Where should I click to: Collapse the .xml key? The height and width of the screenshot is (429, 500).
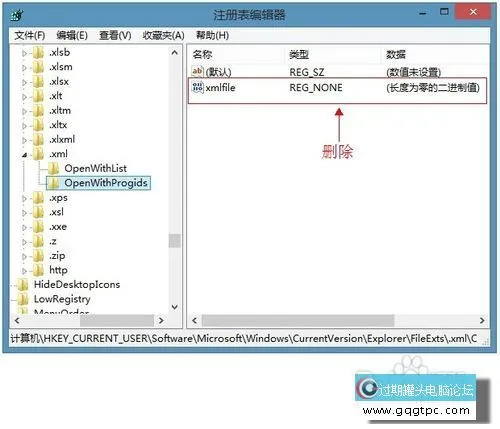pos(24,155)
